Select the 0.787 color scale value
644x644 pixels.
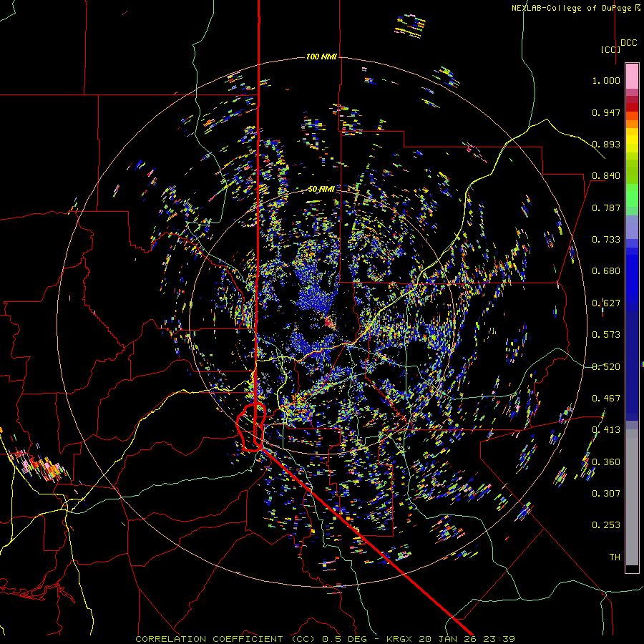click(x=606, y=208)
